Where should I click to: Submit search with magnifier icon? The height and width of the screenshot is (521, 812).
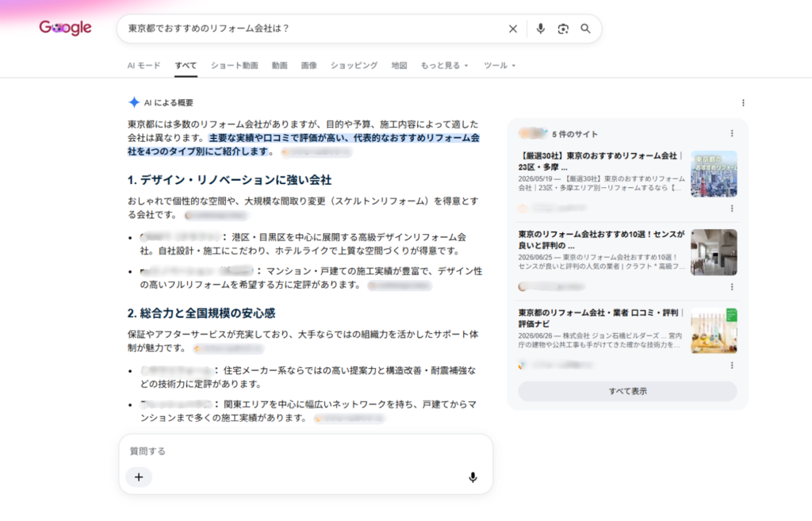tap(585, 29)
